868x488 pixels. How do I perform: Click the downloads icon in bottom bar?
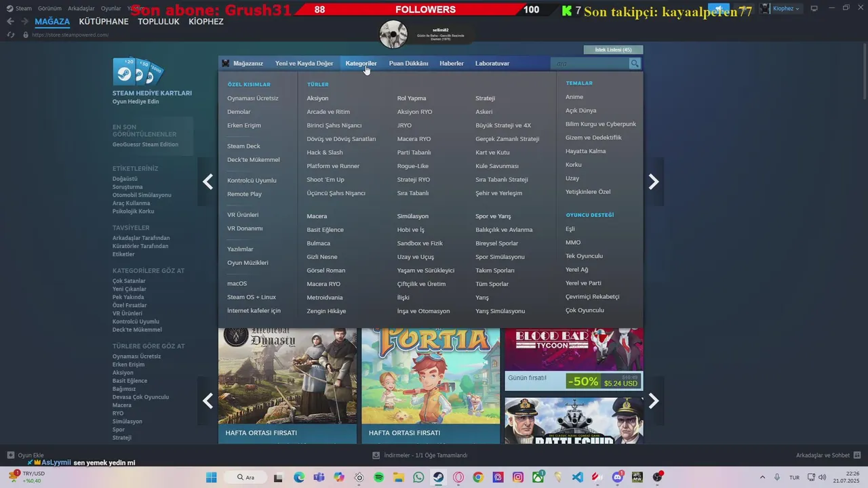[376, 455]
